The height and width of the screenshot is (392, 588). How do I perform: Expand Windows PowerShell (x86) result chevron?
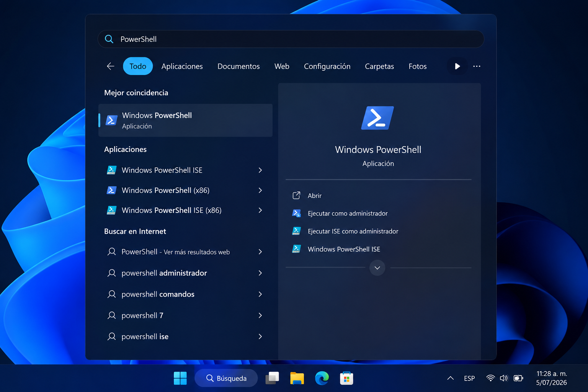coord(260,190)
